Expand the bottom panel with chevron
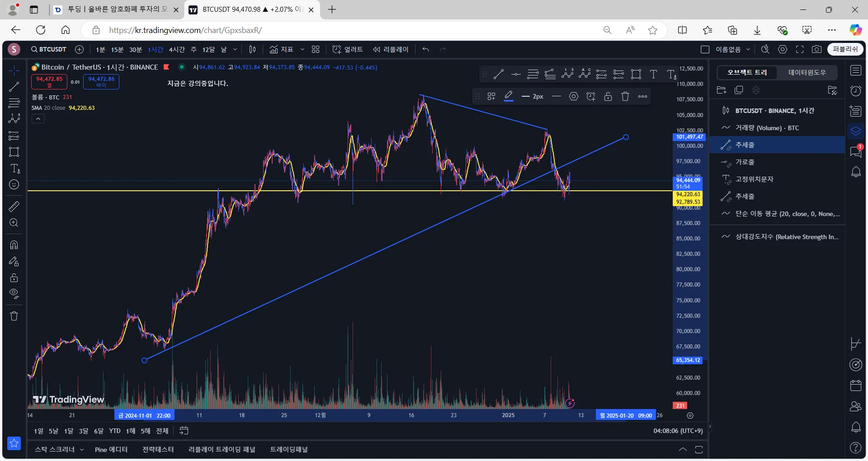The width and height of the screenshot is (868, 461). tap(683, 449)
